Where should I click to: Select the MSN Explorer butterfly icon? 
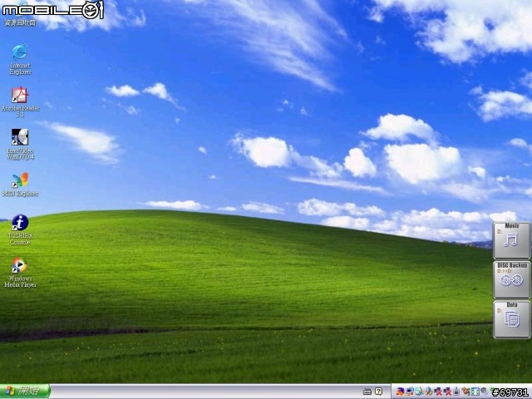(20, 180)
